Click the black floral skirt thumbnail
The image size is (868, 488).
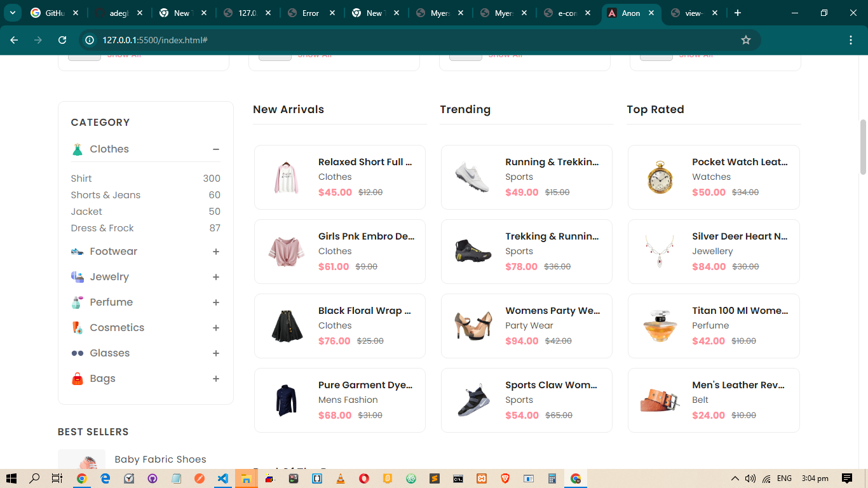click(x=286, y=326)
